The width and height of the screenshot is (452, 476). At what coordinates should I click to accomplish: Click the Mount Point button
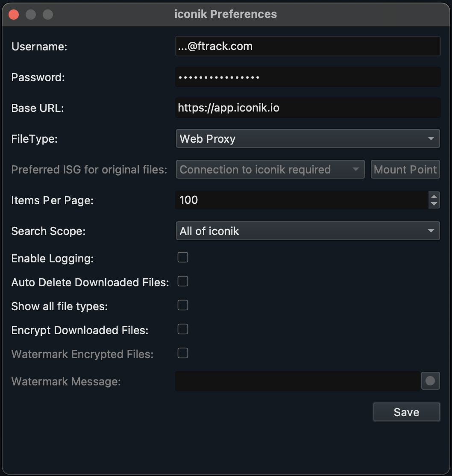coord(405,169)
